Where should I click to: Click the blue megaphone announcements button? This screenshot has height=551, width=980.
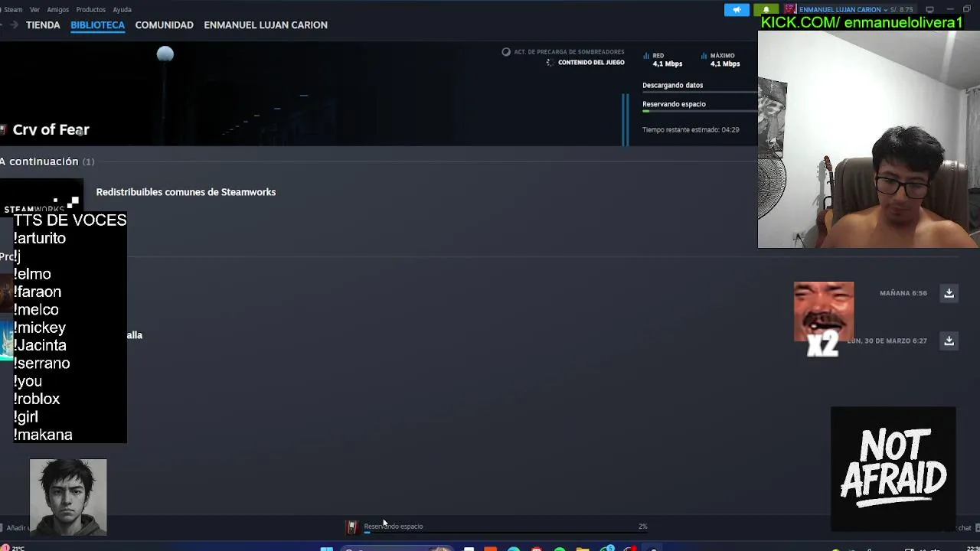(737, 10)
